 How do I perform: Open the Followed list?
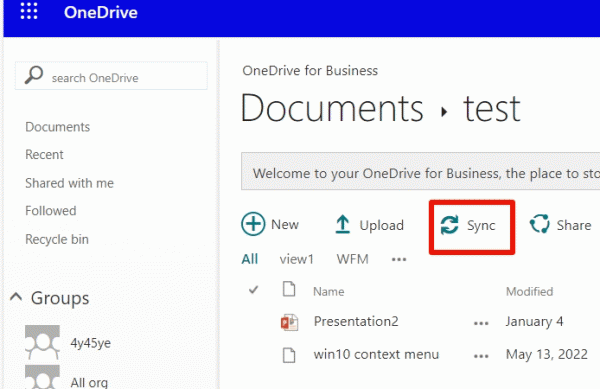[x=51, y=211]
